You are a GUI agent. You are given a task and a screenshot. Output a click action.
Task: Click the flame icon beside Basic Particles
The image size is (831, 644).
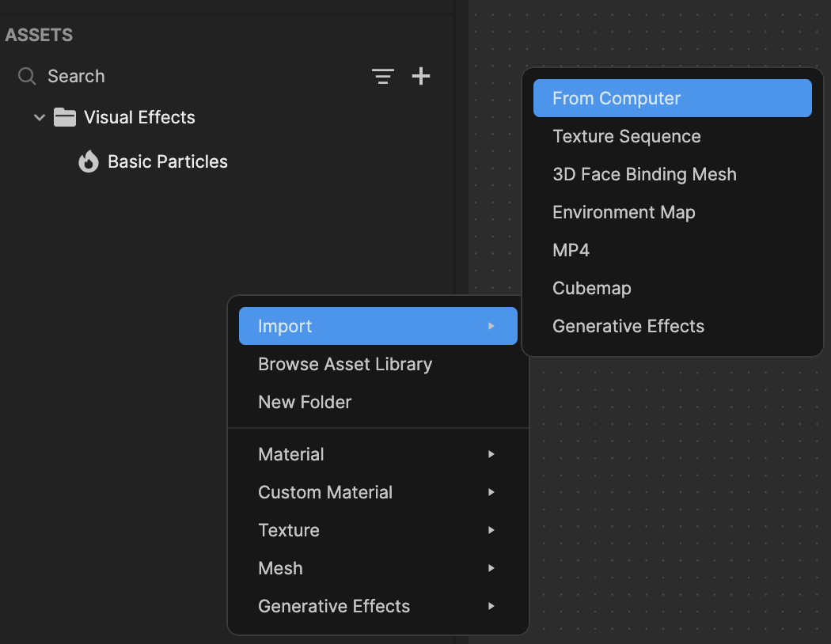coord(88,161)
